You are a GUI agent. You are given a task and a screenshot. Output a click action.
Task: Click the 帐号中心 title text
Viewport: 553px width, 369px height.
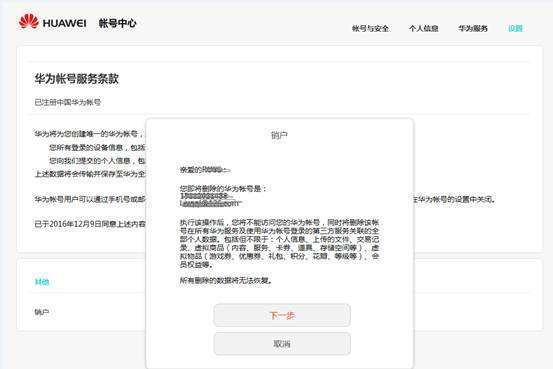coord(117,23)
